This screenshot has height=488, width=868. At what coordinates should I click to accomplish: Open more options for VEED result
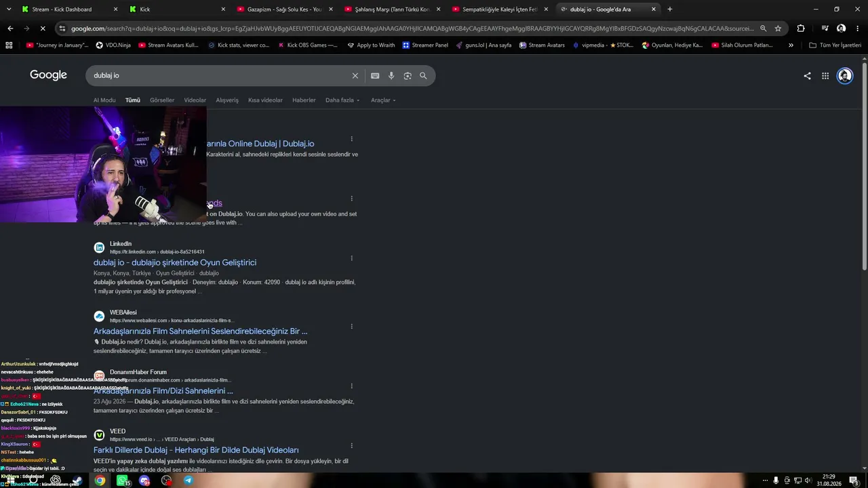351,446
